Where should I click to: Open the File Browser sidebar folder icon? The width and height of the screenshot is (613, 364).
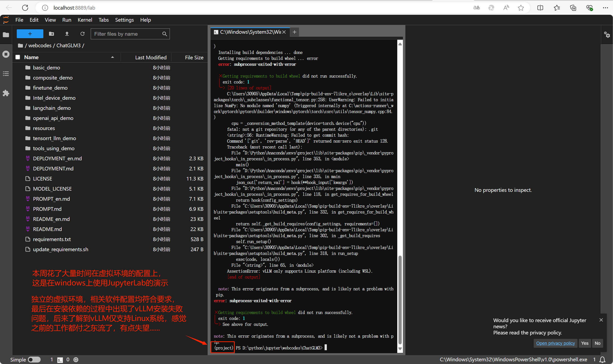[x=6, y=35]
